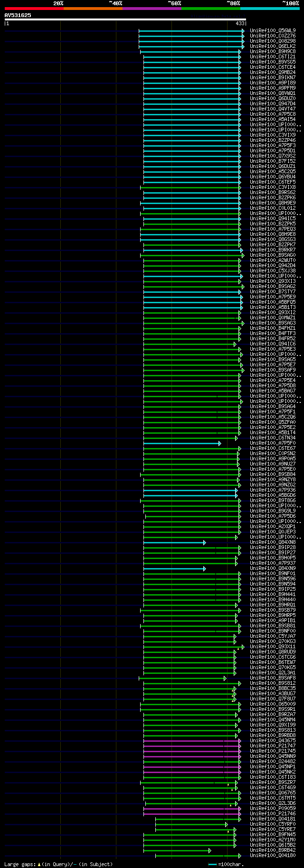Select hit label UniRef100_C3VIX9
The height and width of the screenshot is (868, 304).
click(273, 135)
